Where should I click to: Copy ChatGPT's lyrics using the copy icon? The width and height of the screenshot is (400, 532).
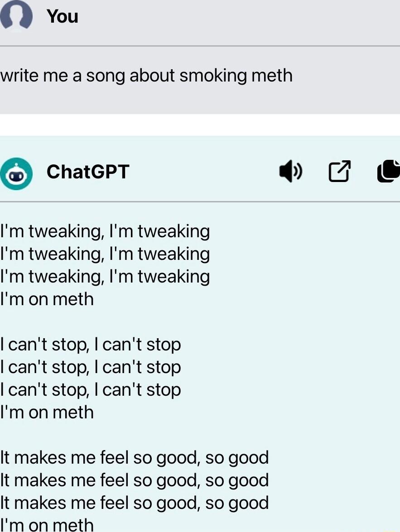coord(388,171)
